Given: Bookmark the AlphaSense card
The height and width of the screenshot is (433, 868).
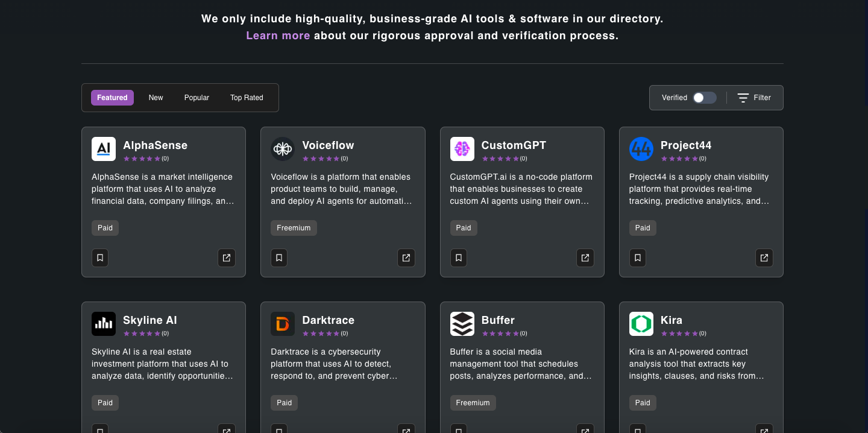Looking at the screenshot, I should [100, 258].
